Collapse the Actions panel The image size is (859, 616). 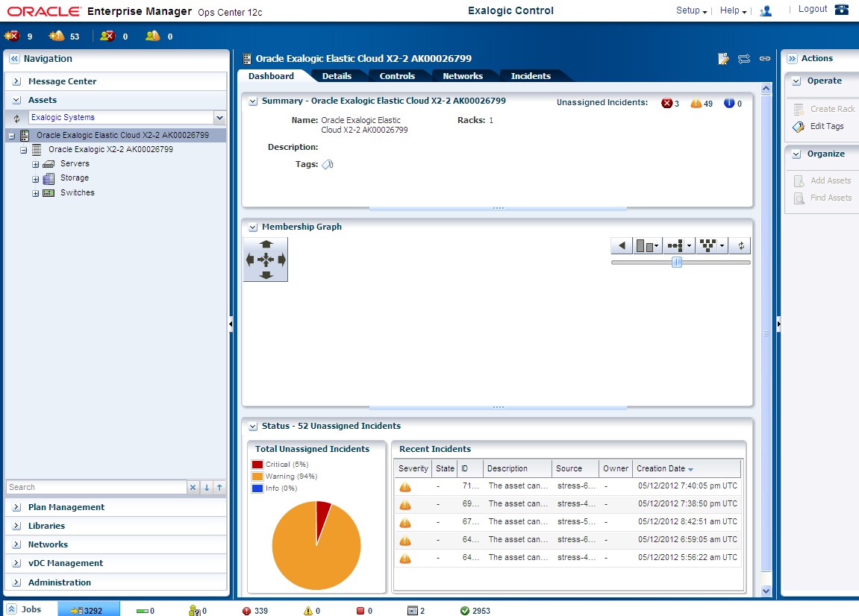click(x=792, y=59)
